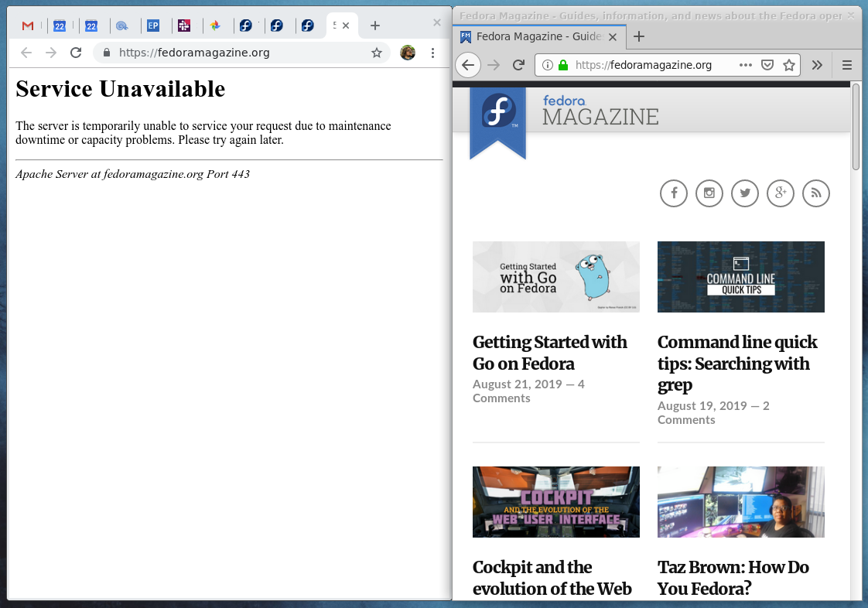This screenshot has width=868, height=608.
Task: Open the Google Photos tab in Chrome
Action: click(x=215, y=26)
